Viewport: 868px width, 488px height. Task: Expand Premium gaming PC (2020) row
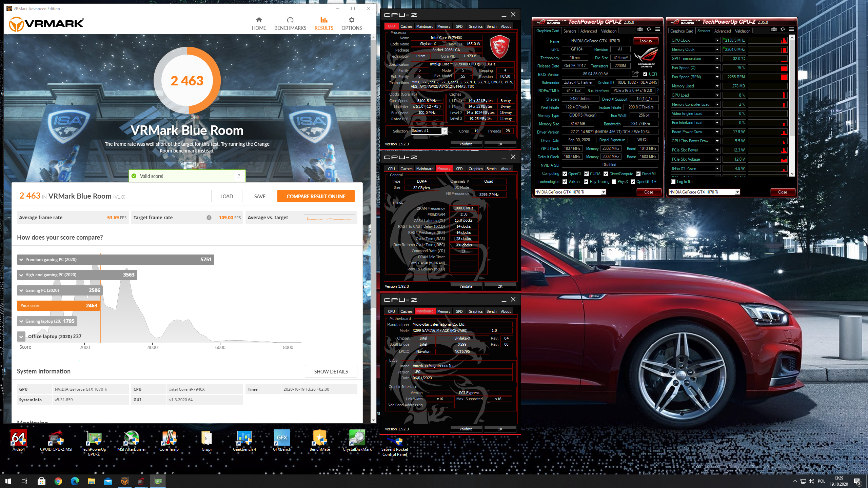116,259
